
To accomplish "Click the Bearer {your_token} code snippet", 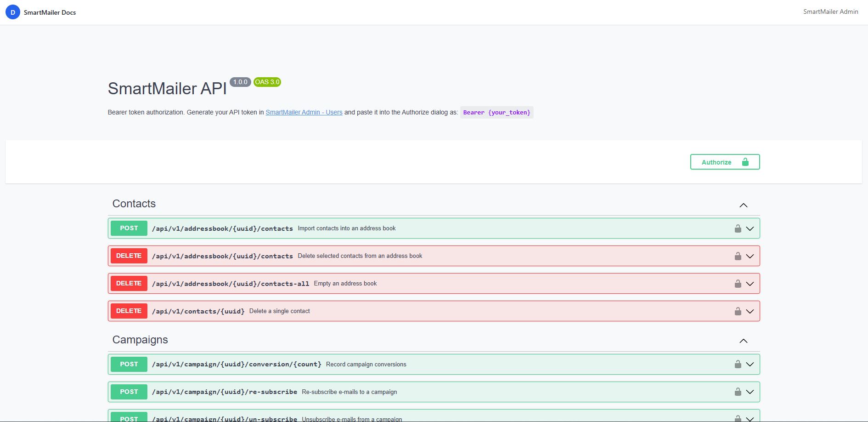I will point(497,113).
